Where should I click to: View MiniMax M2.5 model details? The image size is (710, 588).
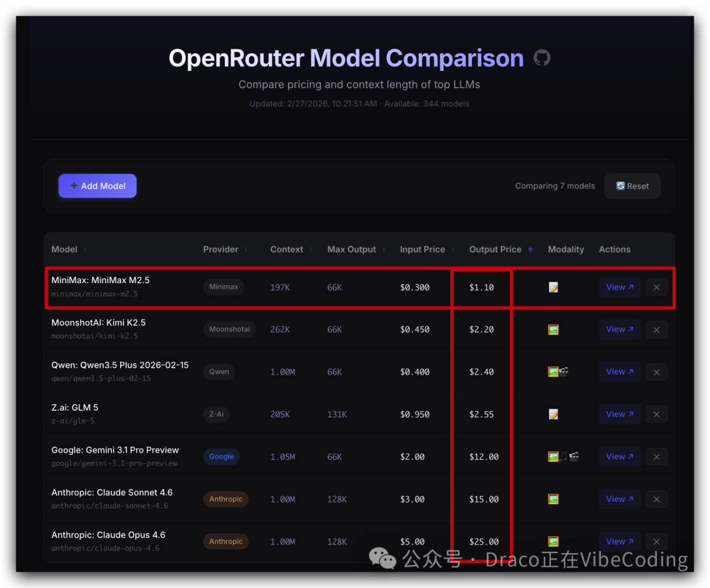(619, 288)
